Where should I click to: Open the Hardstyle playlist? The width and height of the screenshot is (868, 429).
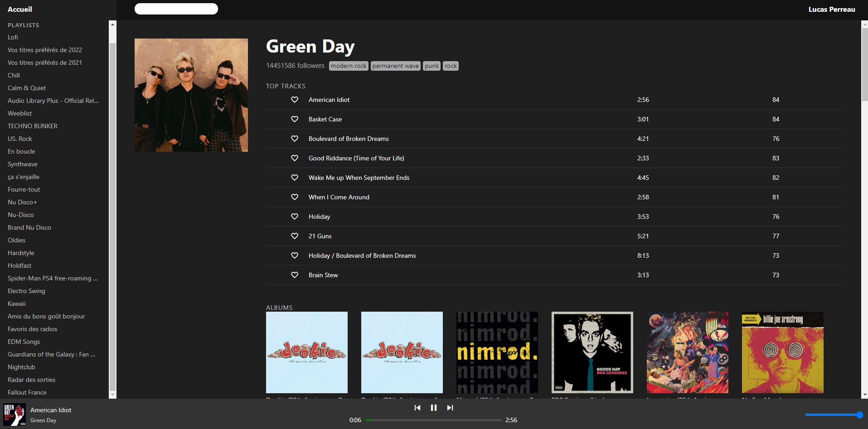point(21,253)
